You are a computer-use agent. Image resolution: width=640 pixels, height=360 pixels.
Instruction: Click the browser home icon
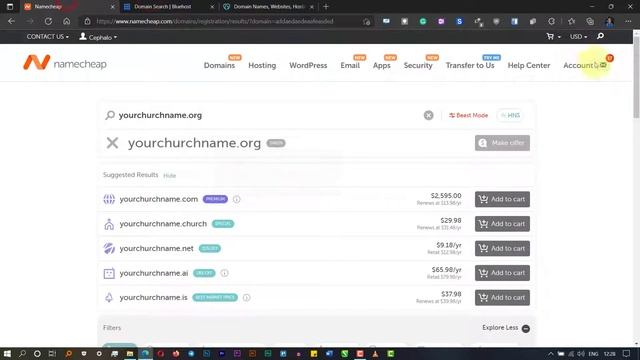point(67,21)
